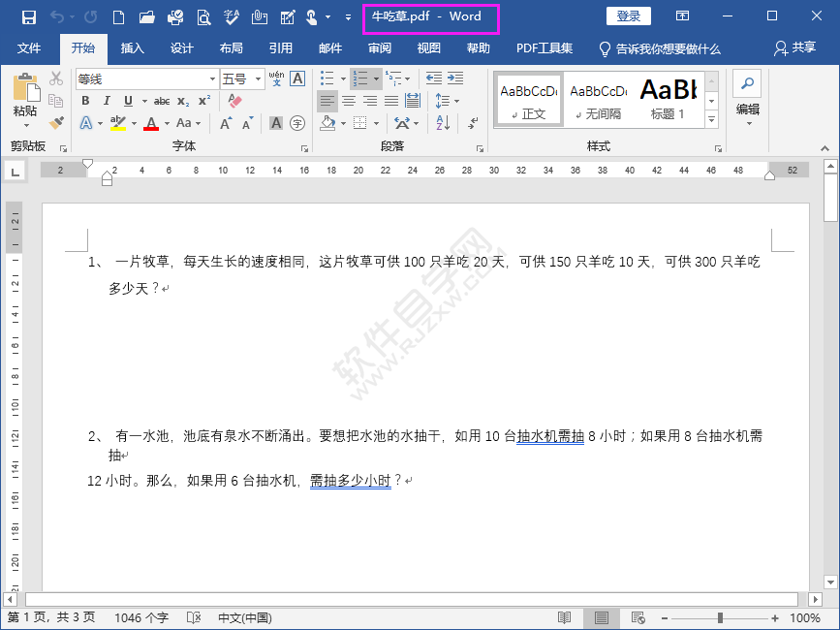Click the clear formatting eraser icon

tap(233, 101)
